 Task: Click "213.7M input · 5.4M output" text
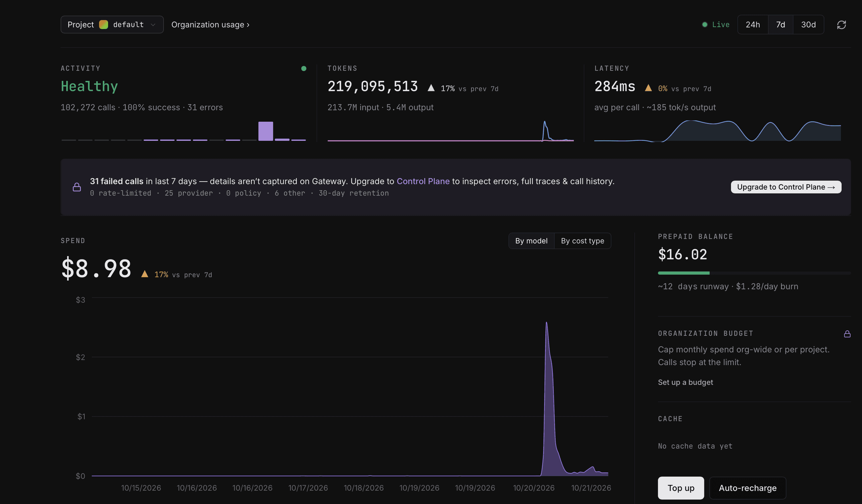[380, 107]
